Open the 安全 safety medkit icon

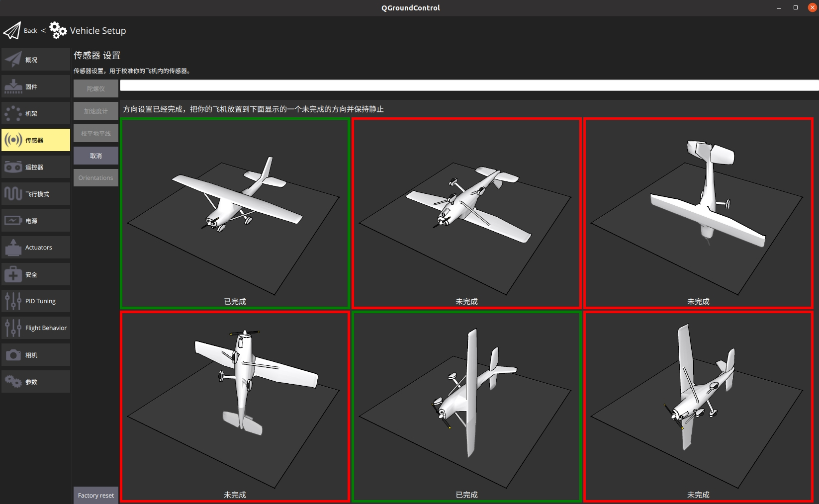(13, 274)
